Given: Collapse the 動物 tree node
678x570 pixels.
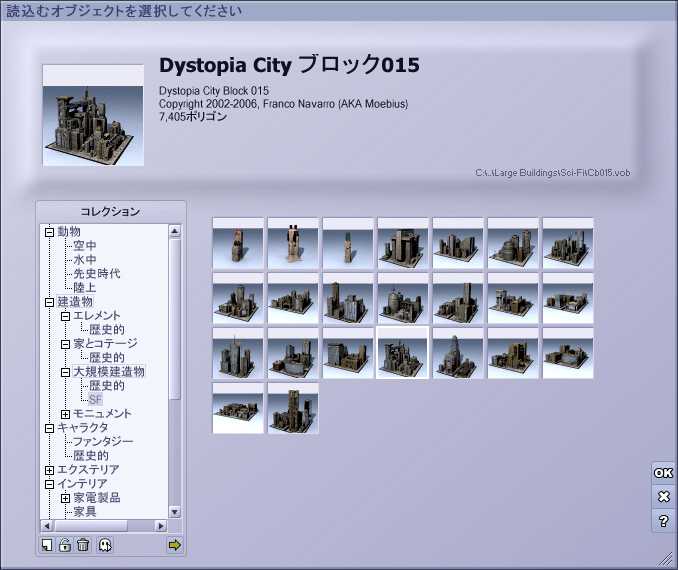Looking at the screenshot, I should (49, 232).
